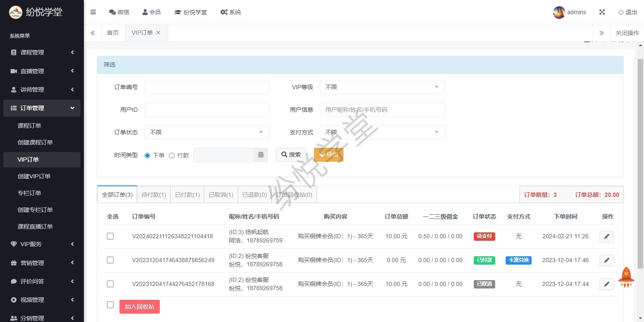Click the edit pencil for the 待支付 order
Viewport: 644px width, 322px height.
pyautogui.click(x=606, y=237)
